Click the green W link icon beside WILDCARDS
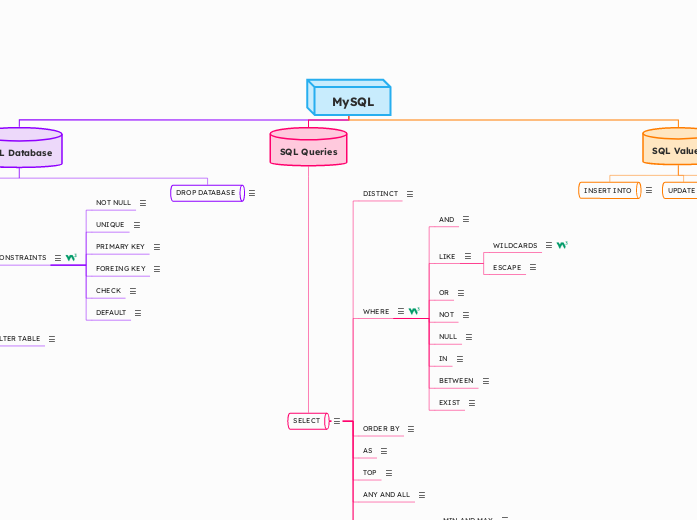 (562, 245)
